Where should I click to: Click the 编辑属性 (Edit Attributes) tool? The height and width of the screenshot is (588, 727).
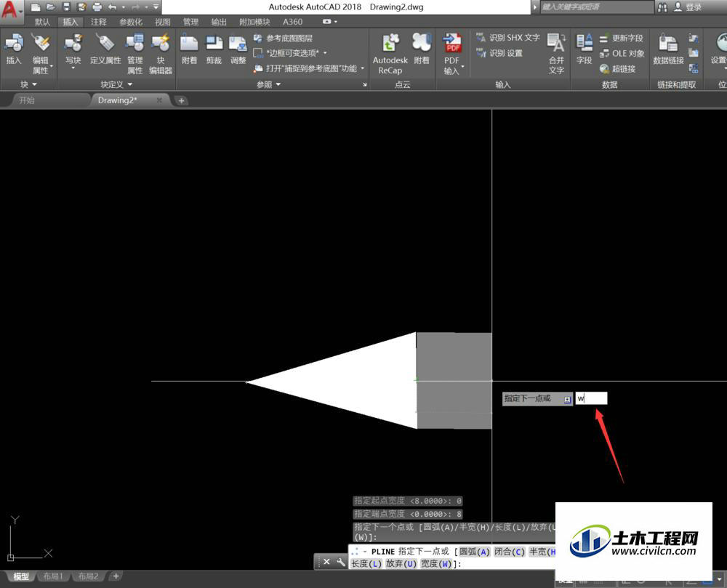[41, 54]
